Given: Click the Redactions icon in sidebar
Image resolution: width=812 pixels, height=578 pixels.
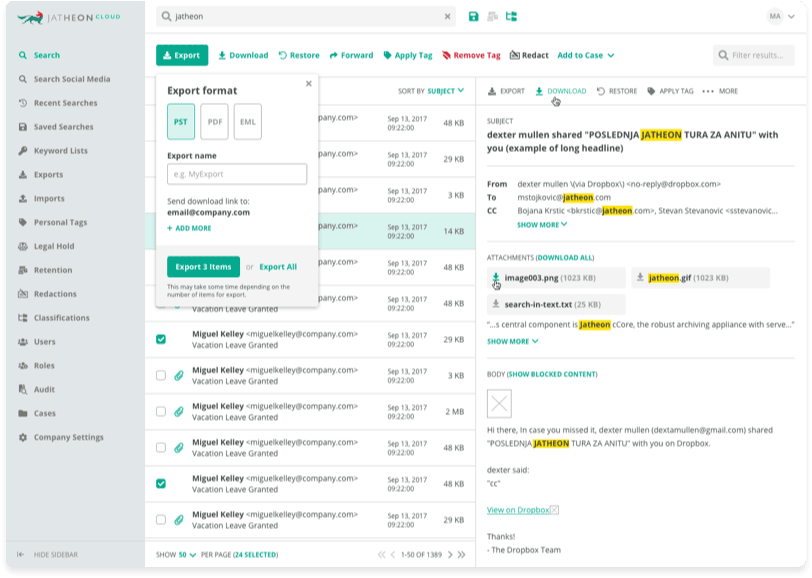Looking at the screenshot, I should (23, 294).
